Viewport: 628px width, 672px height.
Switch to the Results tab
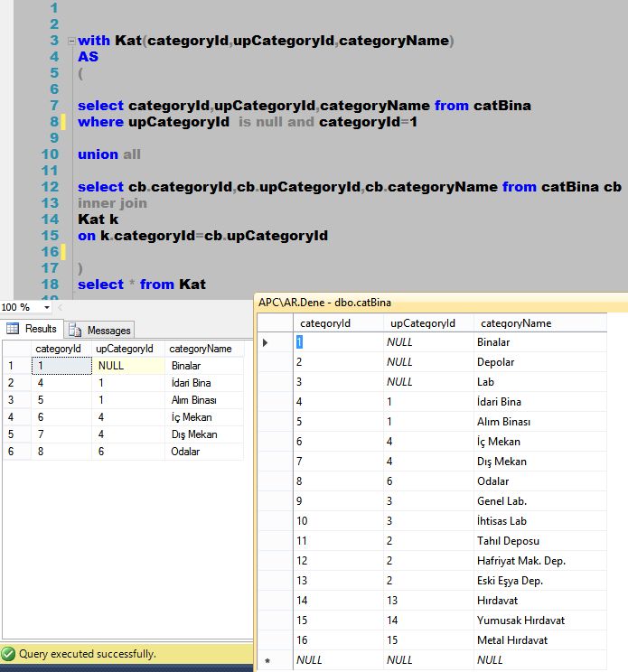[33, 329]
